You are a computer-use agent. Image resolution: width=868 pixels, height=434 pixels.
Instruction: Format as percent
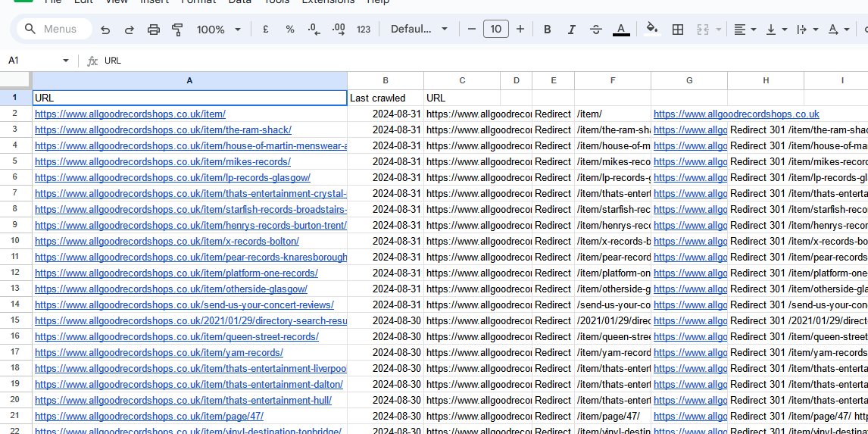[290, 30]
